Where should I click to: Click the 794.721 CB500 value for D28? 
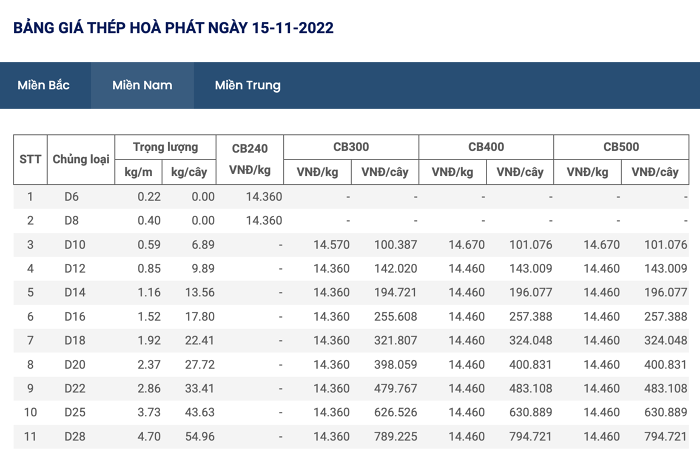[x=665, y=436]
